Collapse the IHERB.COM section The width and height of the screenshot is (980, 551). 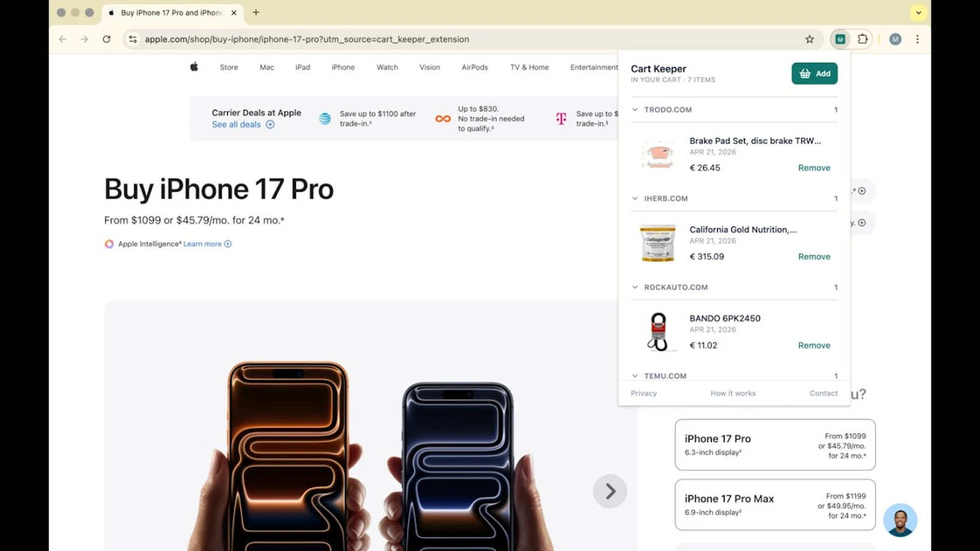(635, 198)
